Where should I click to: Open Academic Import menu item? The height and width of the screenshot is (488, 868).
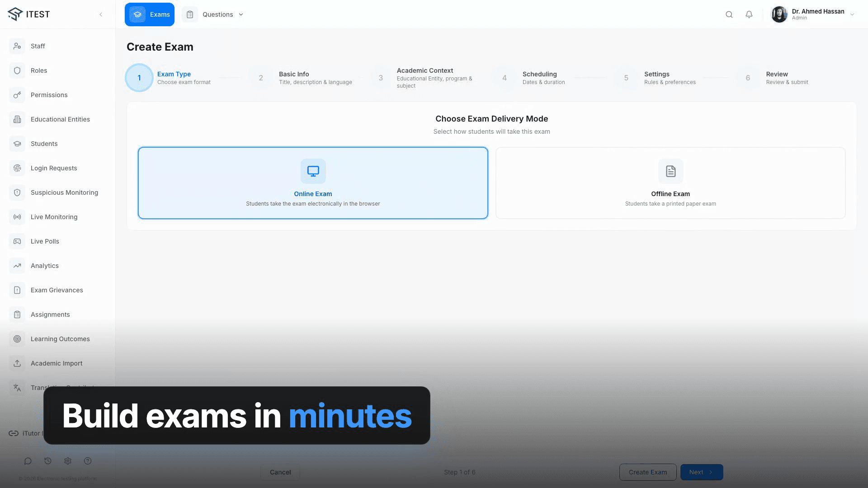(58, 363)
